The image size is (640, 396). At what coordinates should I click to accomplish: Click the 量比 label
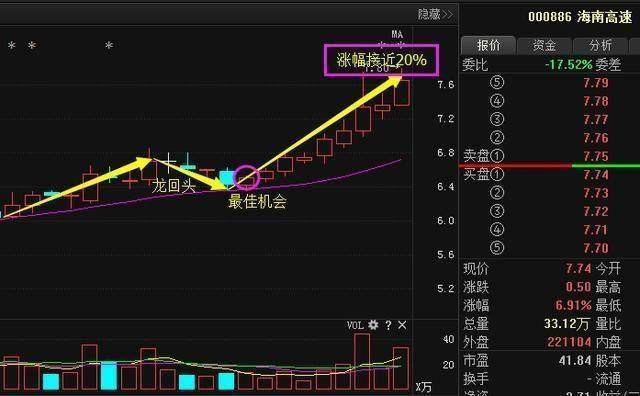[x=608, y=324]
